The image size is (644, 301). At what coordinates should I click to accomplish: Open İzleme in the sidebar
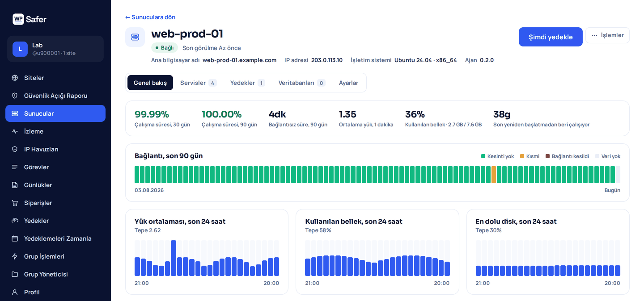click(x=55, y=131)
